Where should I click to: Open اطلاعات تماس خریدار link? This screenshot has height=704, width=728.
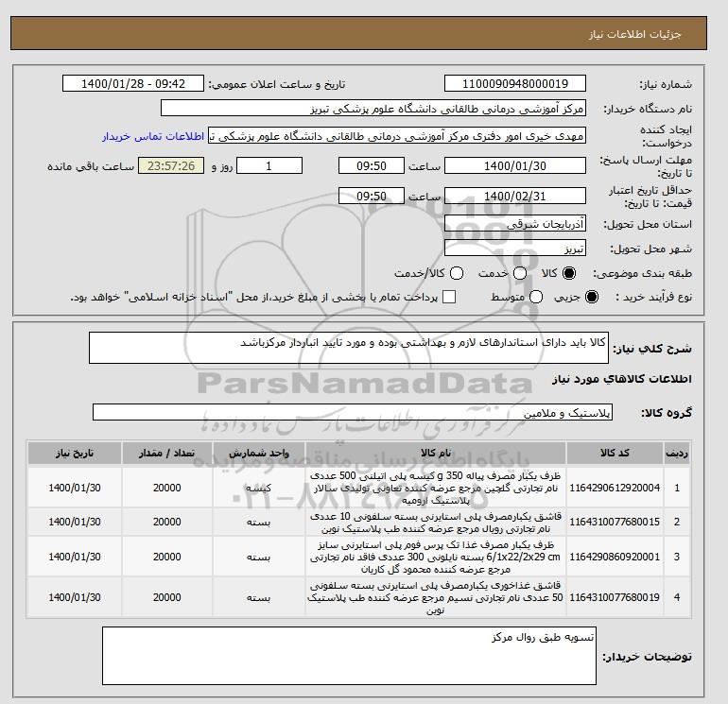point(153,136)
